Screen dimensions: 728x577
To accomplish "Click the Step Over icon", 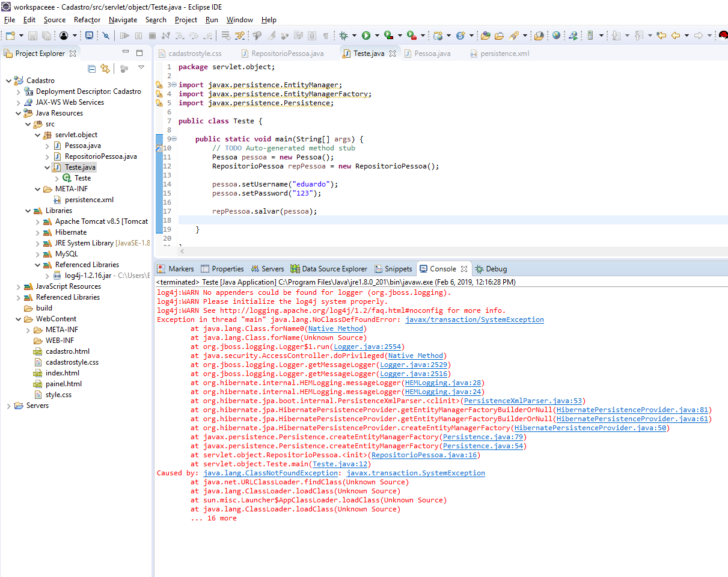I will (x=194, y=35).
